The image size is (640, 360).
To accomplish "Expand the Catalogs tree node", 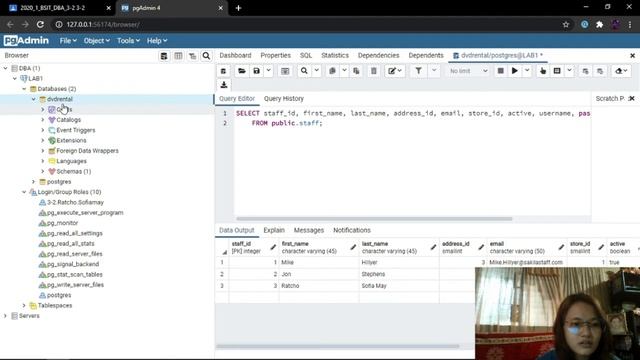I will [43, 120].
